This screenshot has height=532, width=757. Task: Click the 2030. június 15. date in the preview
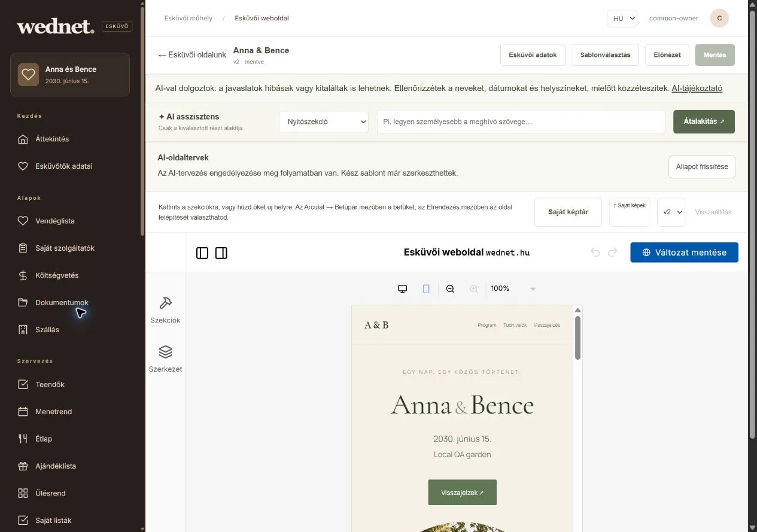[462, 439]
